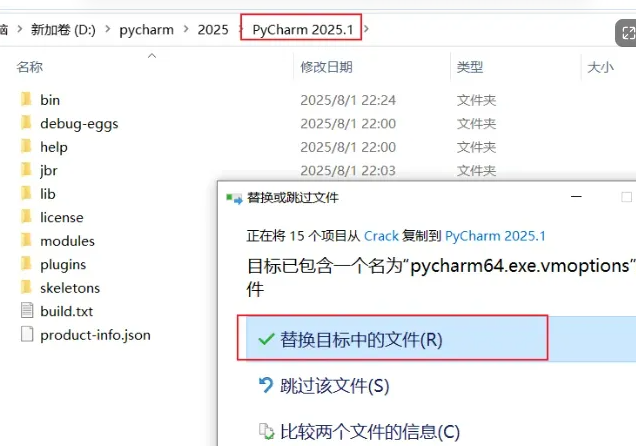Choose 跳过该文件(S) option
The height and width of the screenshot is (446, 636).
[x=335, y=385]
